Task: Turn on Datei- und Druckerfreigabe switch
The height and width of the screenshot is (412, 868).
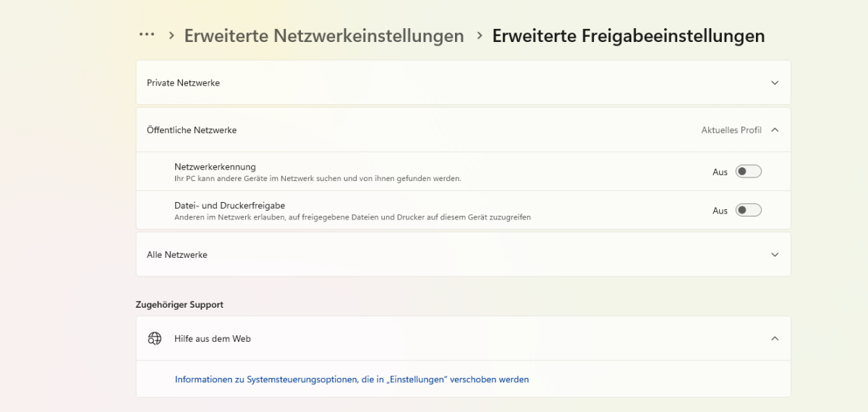Action: 749,210
